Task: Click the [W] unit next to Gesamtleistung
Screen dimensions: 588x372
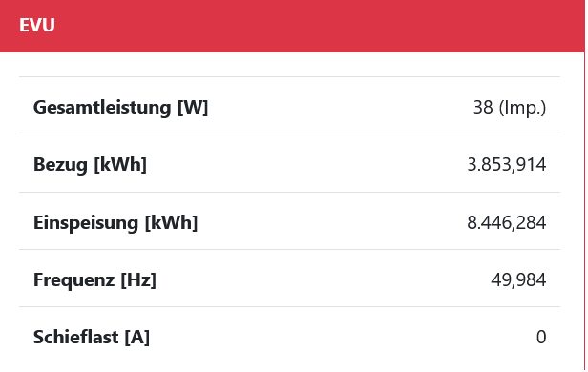Action: 193,108
